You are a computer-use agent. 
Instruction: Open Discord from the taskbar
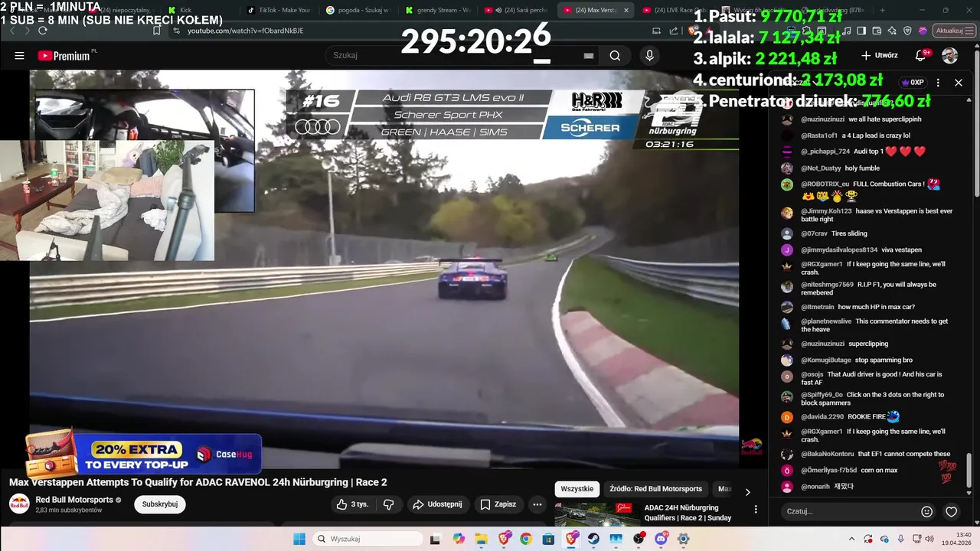coord(661,539)
